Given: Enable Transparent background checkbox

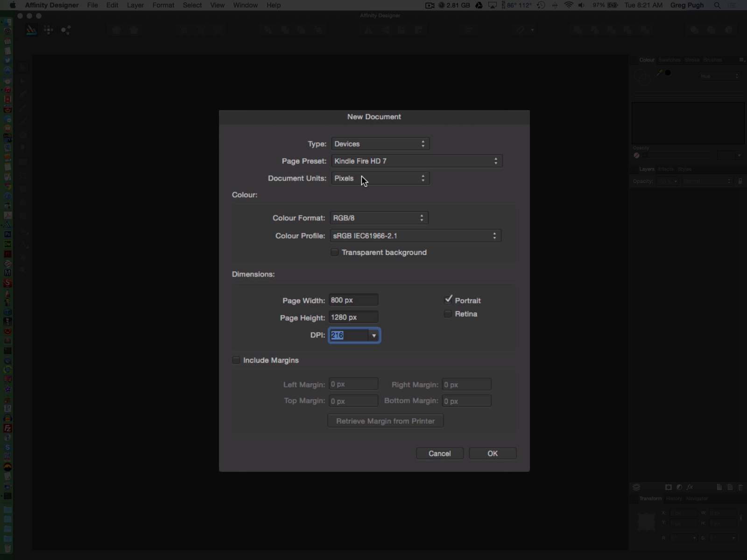Looking at the screenshot, I should coord(335,252).
